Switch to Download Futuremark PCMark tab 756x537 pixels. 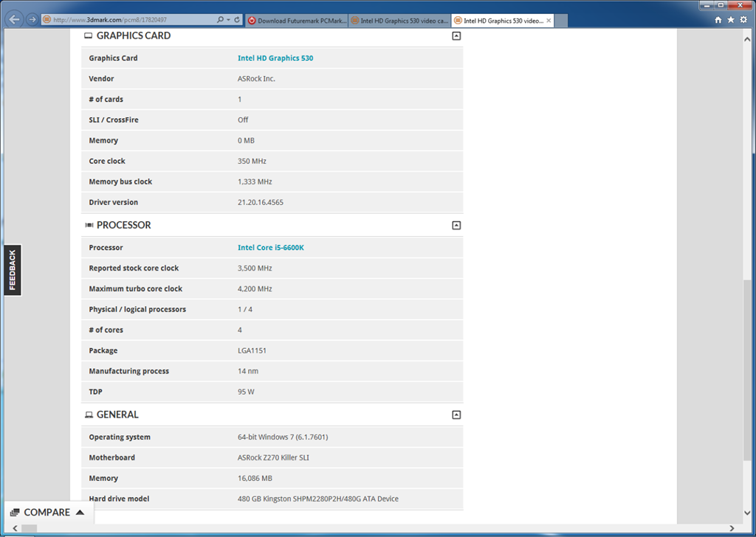coord(297,20)
